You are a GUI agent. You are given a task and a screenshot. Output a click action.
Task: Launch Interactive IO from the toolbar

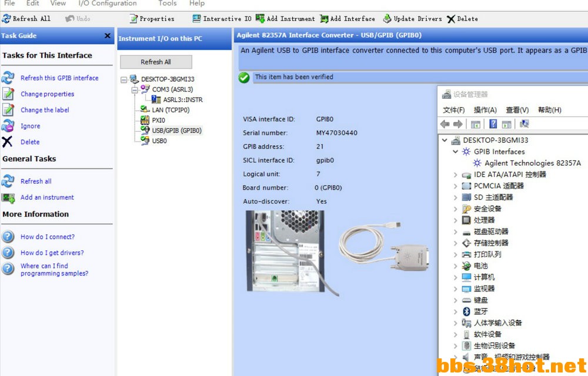[x=222, y=18]
